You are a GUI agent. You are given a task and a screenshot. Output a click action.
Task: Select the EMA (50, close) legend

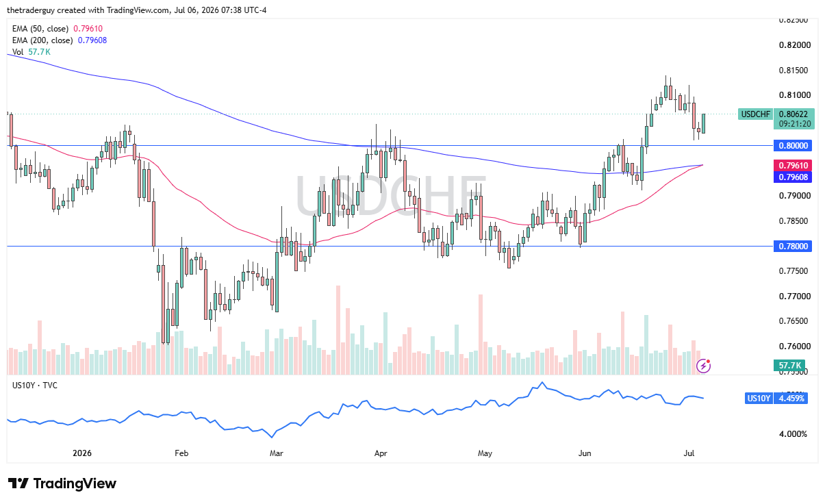58,29
